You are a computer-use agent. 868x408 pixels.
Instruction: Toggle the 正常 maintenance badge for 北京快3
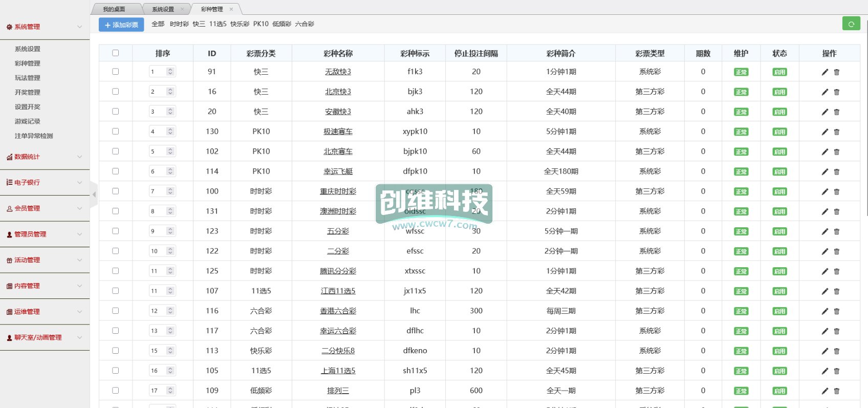741,92
